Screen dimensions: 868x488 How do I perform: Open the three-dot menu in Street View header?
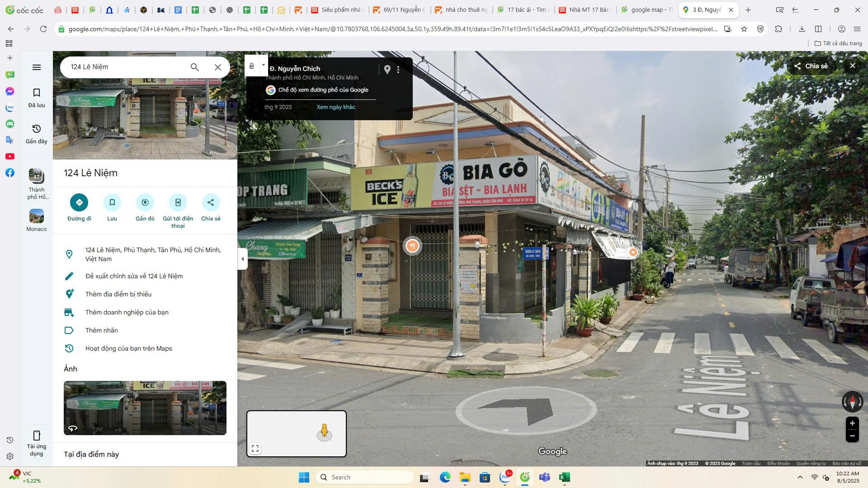tap(398, 70)
